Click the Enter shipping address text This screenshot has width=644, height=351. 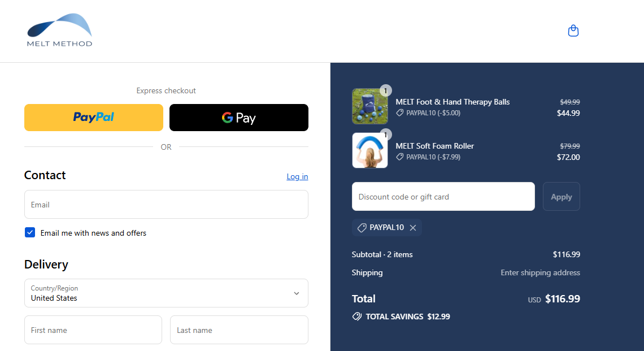(540, 272)
